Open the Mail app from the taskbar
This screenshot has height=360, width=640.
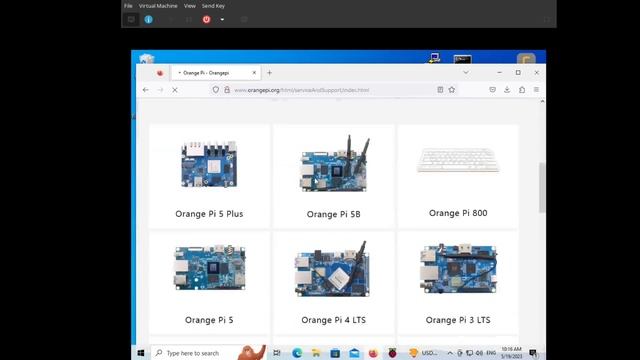[354, 353]
